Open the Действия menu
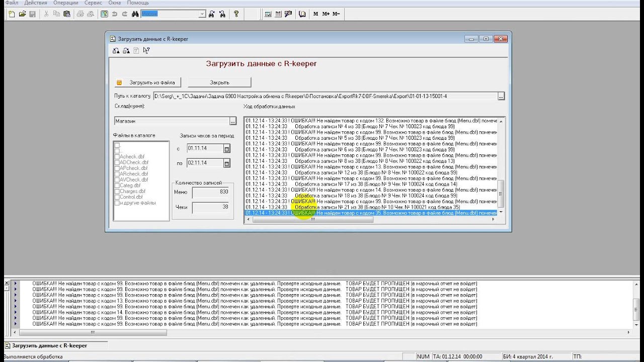 coord(35,3)
